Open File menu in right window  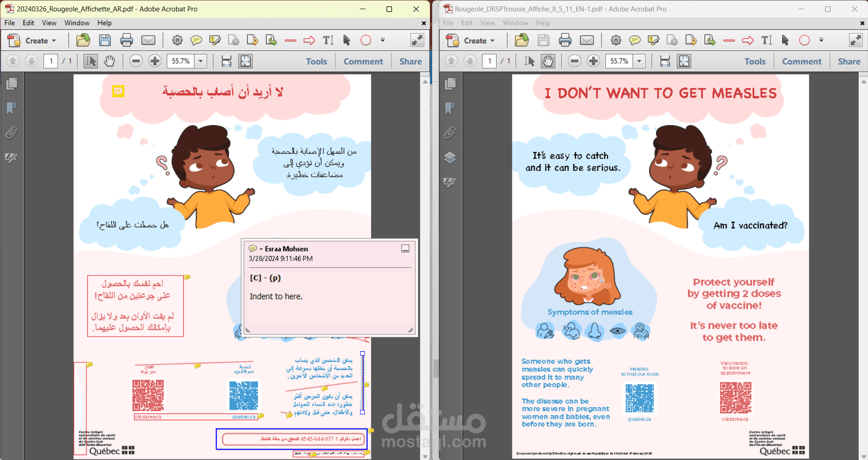(448, 23)
